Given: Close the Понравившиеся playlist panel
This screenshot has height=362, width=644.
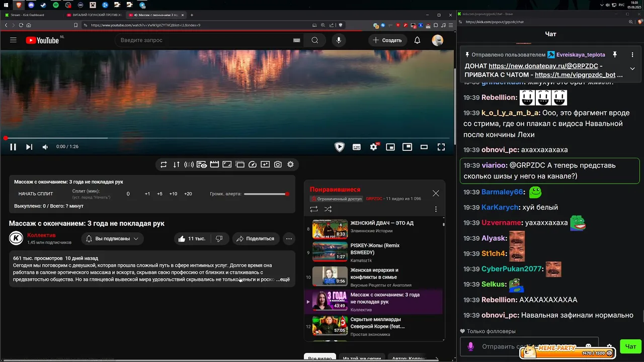Looking at the screenshot, I should tap(436, 193).
